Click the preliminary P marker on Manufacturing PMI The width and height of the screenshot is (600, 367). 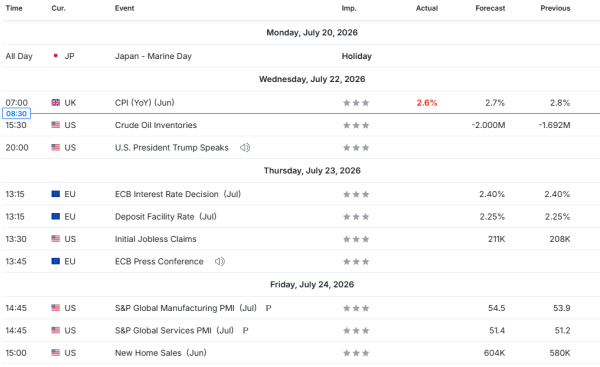(268, 308)
